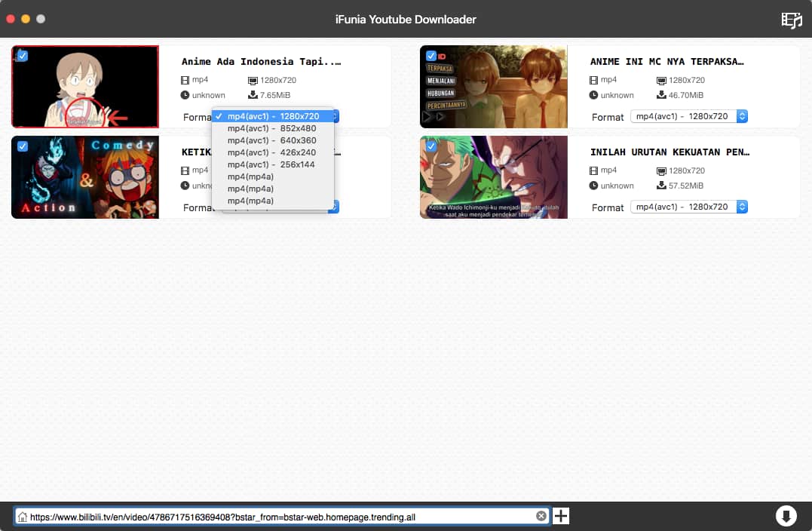
Task: Select the mp4(avc1) 852x480 format option
Action: 271,128
